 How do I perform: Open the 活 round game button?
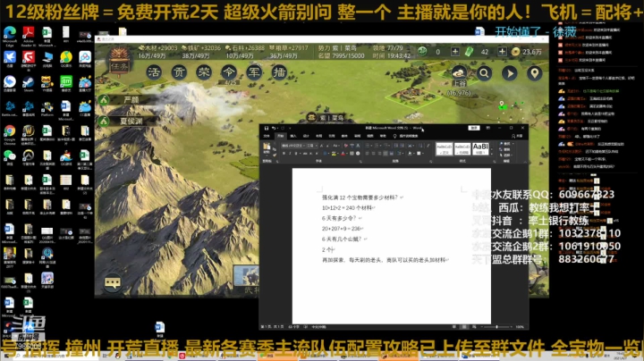point(154,72)
